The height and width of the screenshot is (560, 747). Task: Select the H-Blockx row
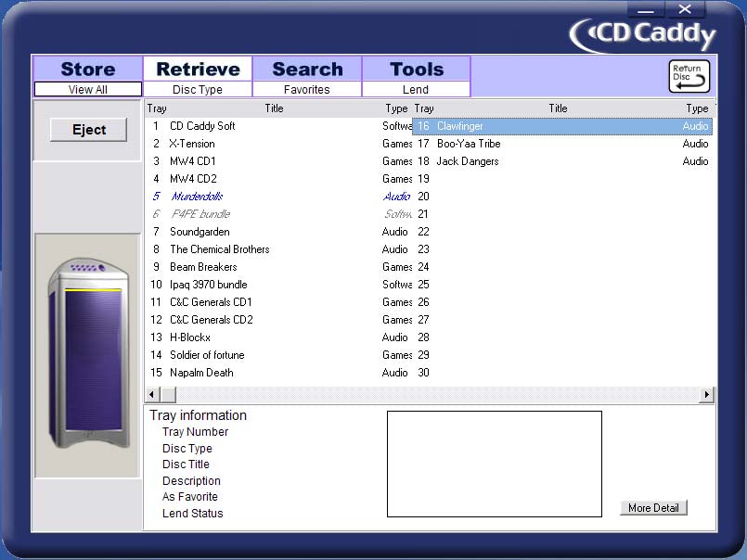point(278,337)
